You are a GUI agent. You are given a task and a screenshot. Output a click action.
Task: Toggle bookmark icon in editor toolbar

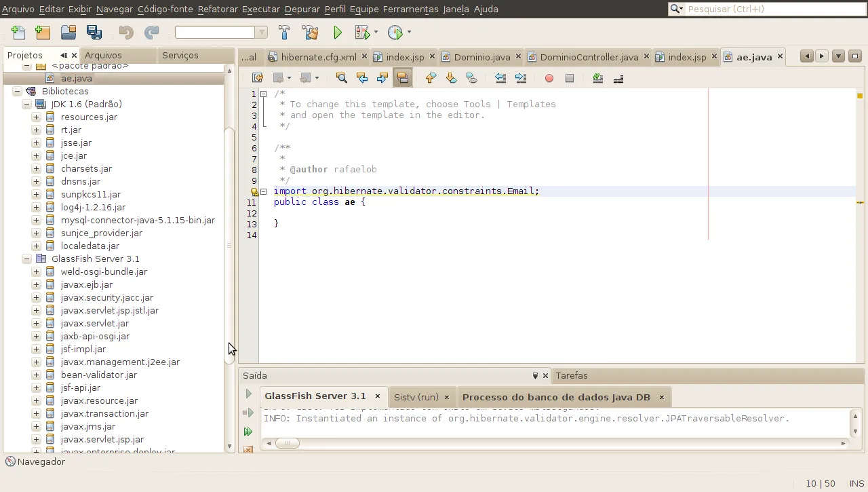[x=472, y=79]
